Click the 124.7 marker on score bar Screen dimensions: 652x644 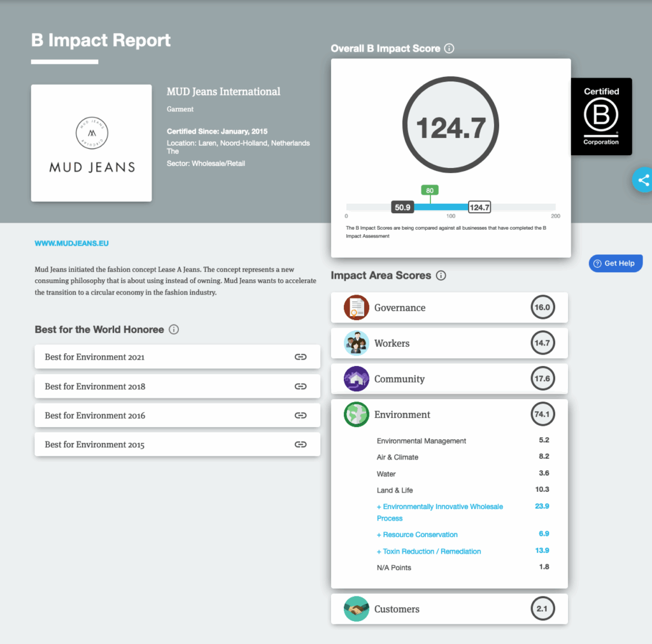(479, 207)
